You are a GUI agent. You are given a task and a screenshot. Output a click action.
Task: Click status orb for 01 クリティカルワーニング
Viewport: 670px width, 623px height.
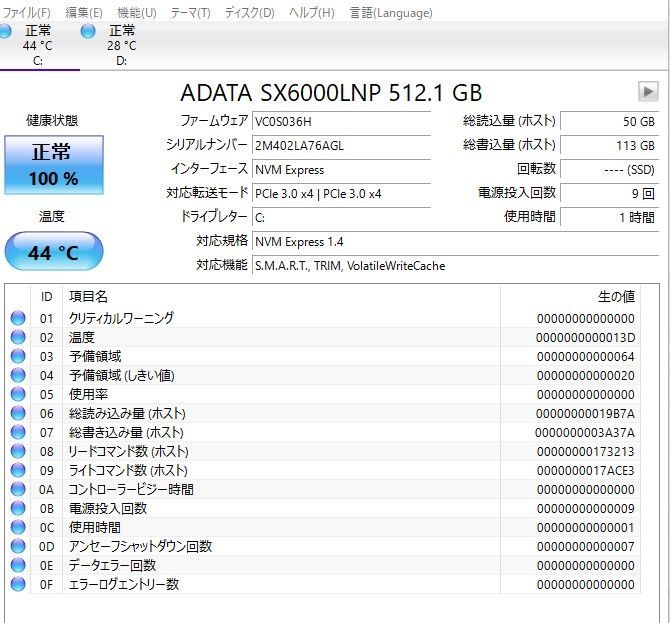tap(18, 318)
